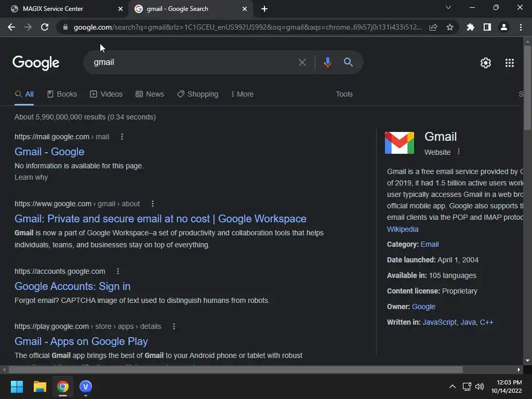Click the horizontal page scrollbar
Viewport: 532px width, 399px height.
click(x=235, y=369)
